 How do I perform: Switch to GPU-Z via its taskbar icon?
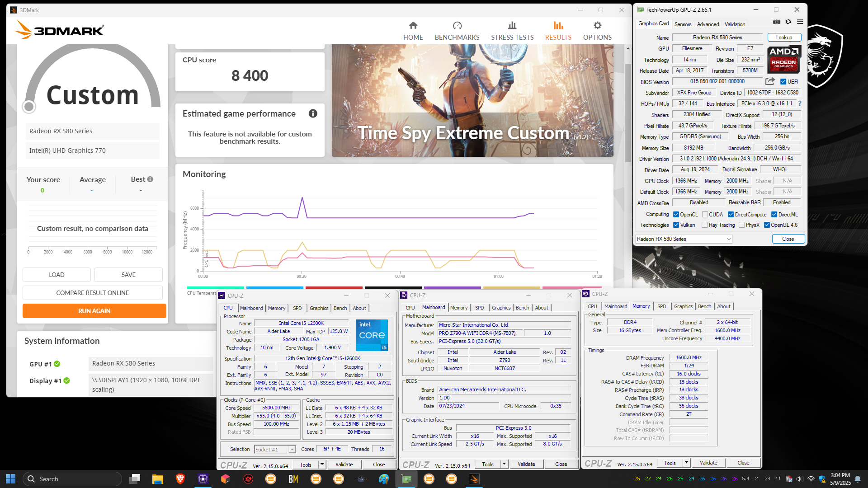click(406, 479)
